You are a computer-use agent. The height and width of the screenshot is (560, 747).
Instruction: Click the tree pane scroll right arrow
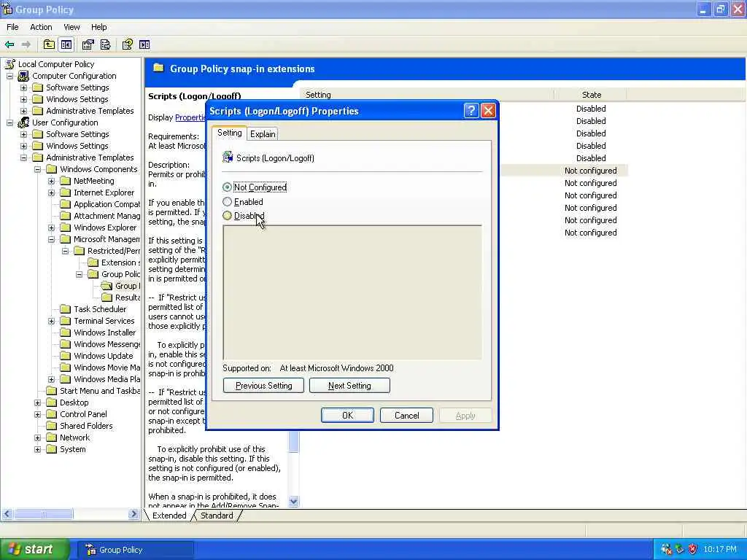[x=133, y=514]
